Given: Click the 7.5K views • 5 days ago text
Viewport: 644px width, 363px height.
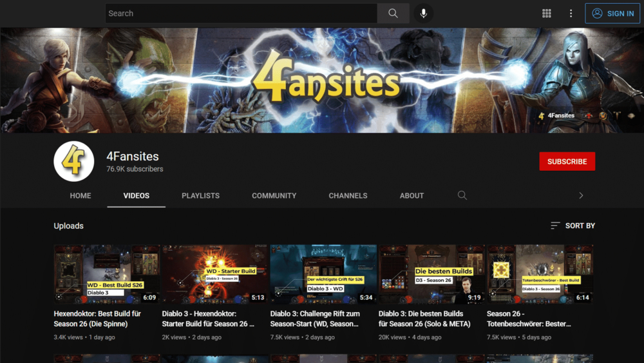Looking at the screenshot, I should [519, 337].
